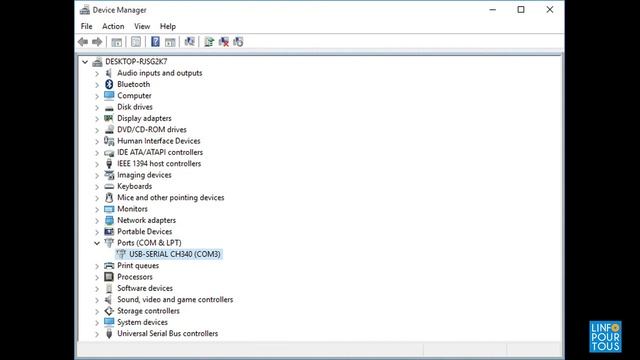
Task: Click the DVD/CD-ROM drives icon
Action: (x=109, y=129)
